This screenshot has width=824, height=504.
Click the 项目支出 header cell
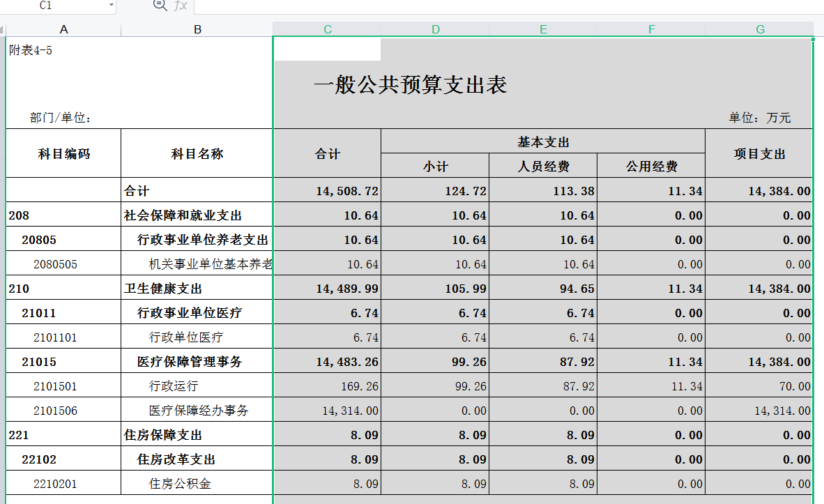pos(759,153)
